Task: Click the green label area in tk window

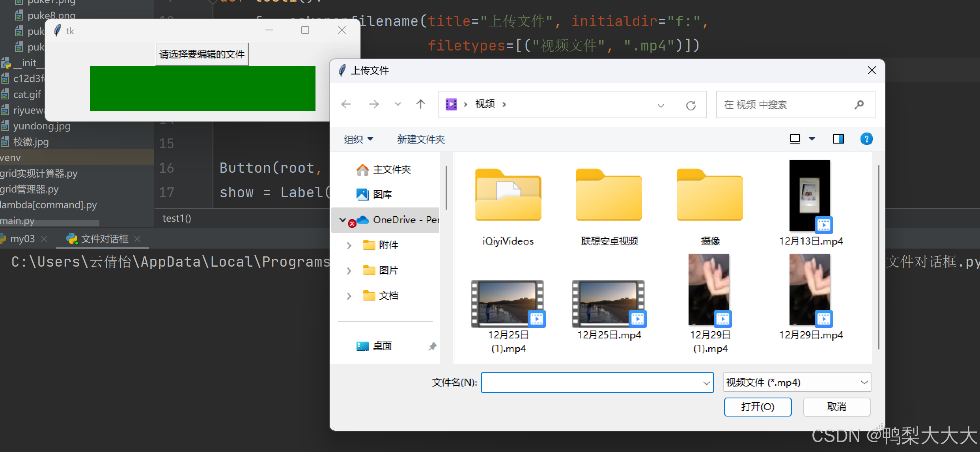Action: click(202, 89)
